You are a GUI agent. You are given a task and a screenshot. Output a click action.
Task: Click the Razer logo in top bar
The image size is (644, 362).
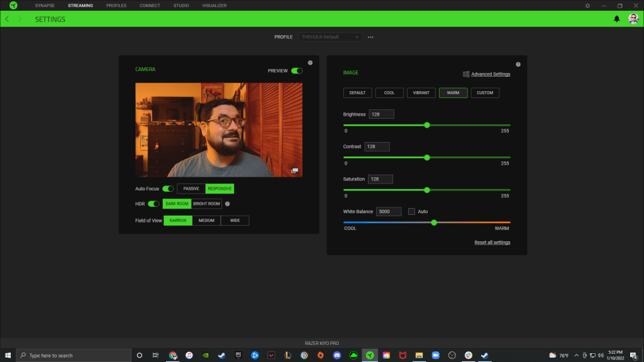click(13, 6)
